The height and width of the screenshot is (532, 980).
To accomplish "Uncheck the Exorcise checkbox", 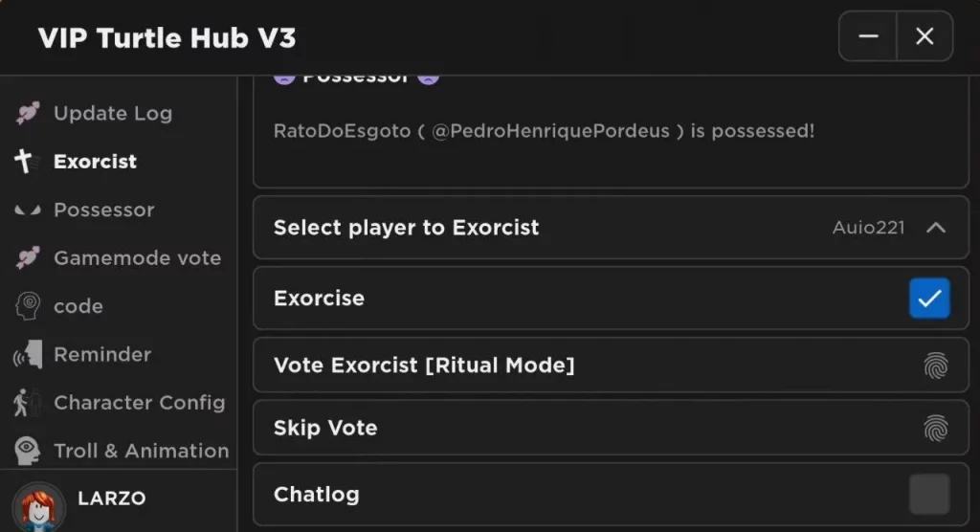I will tap(929, 299).
